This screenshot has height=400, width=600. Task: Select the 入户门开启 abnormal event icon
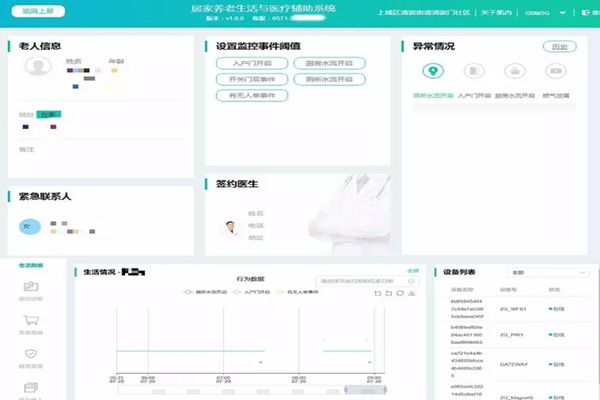point(473,72)
